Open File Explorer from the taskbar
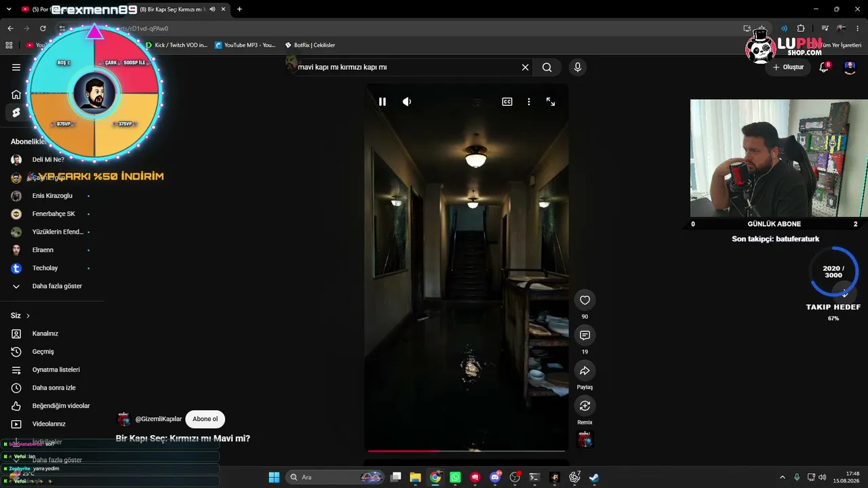Image resolution: width=868 pixels, height=488 pixels. coord(416,477)
